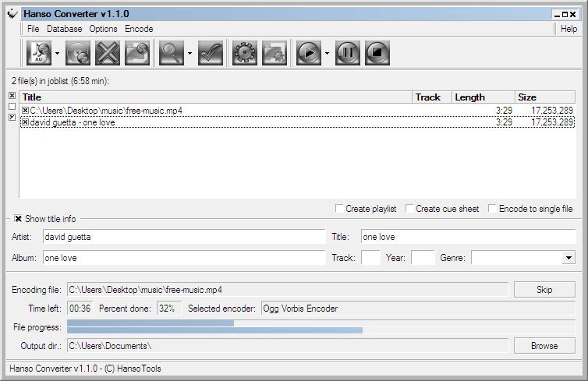
Task: Expand the magnifier icon dropdown arrow
Action: point(190,53)
